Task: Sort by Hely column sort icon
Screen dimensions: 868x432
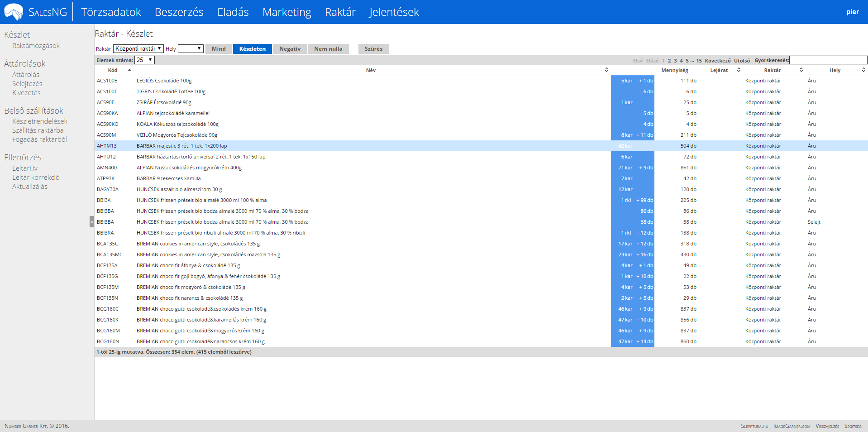Action: (x=863, y=70)
